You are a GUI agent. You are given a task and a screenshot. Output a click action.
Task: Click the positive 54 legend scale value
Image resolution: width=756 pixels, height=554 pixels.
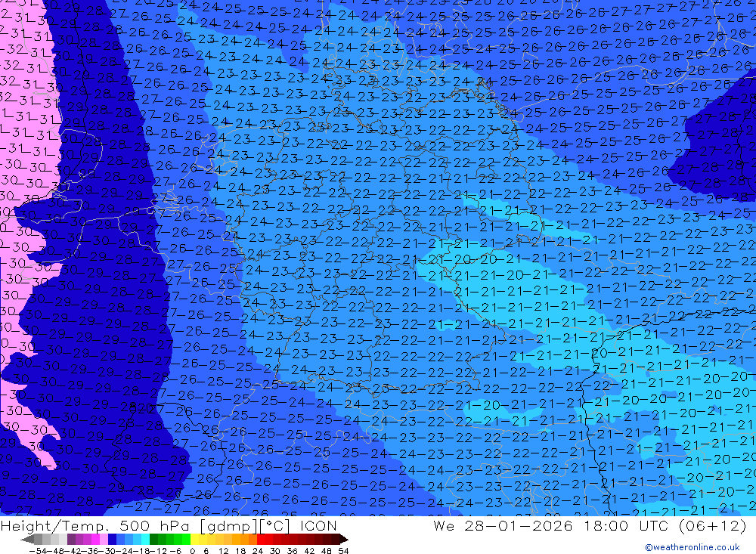click(343, 551)
